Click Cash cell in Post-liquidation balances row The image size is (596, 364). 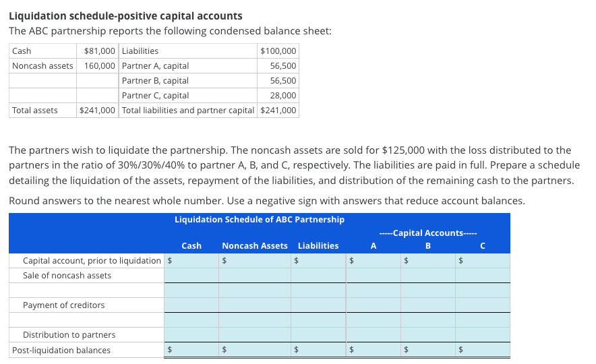[191, 350]
